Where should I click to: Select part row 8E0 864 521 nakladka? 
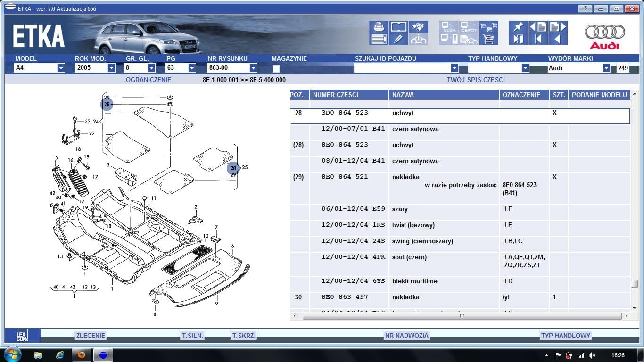pyautogui.click(x=460, y=189)
